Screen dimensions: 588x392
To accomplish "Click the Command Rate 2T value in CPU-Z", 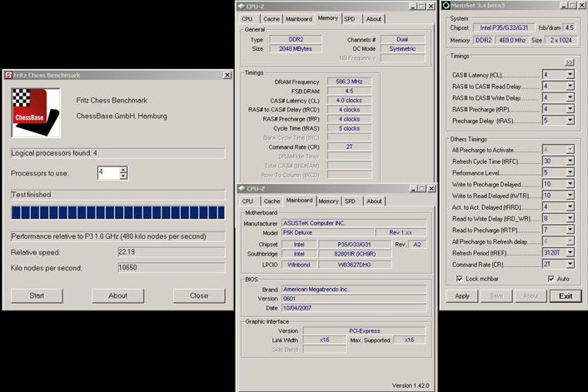I will [349, 146].
